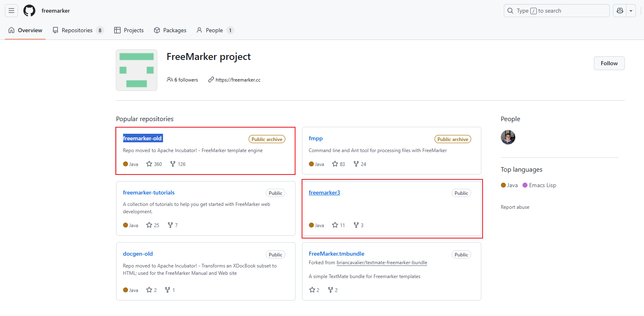Click the star count on freemarker-old

(x=154, y=164)
